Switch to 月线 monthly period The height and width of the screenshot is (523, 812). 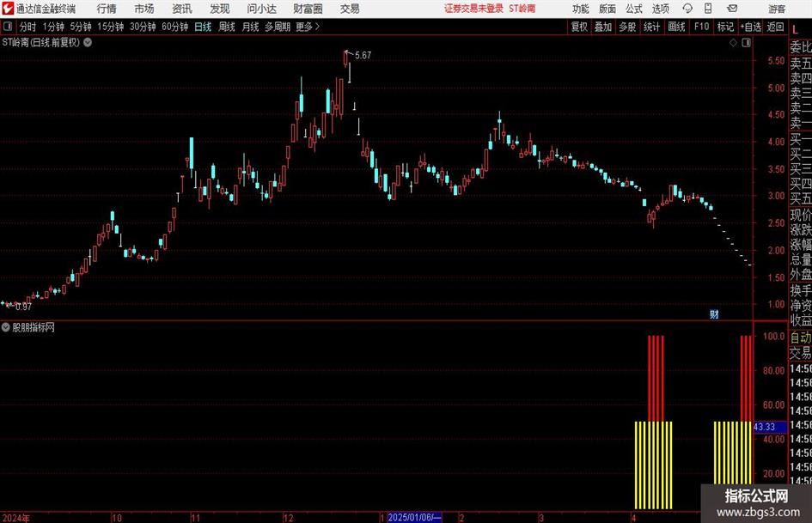pos(251,27)
